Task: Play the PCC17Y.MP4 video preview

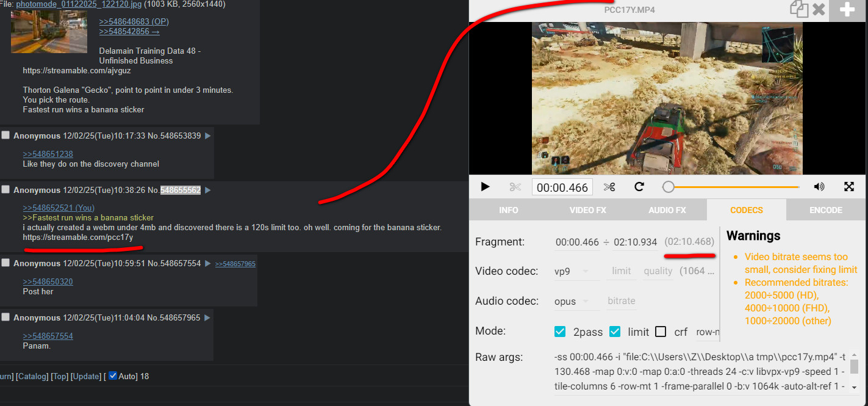Action: 486,187
